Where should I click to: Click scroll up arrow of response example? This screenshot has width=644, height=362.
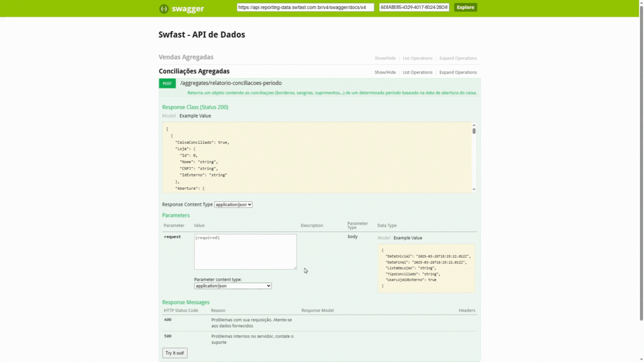coord(474,125)
